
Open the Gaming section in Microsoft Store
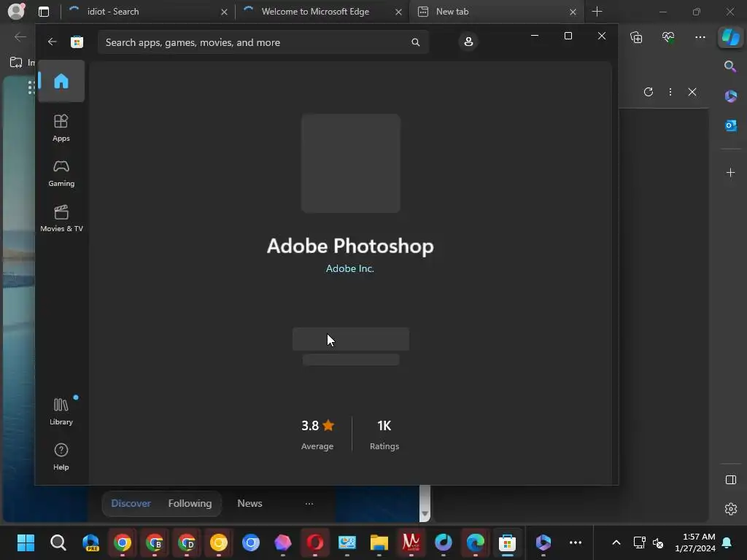[61, 173]
